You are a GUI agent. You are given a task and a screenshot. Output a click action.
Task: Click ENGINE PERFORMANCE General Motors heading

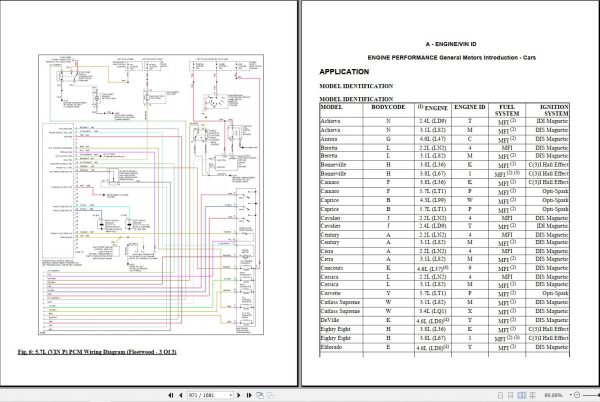point(452,58)
